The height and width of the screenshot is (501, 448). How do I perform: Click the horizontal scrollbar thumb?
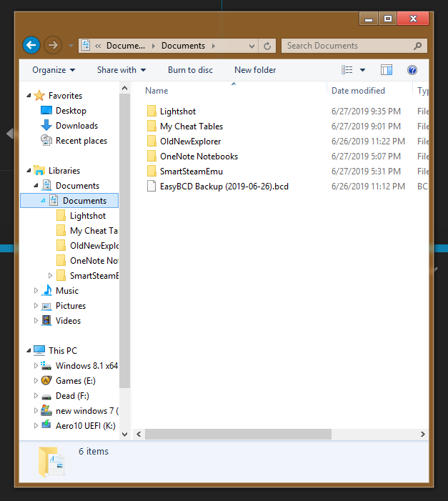(x=238, y=434)
